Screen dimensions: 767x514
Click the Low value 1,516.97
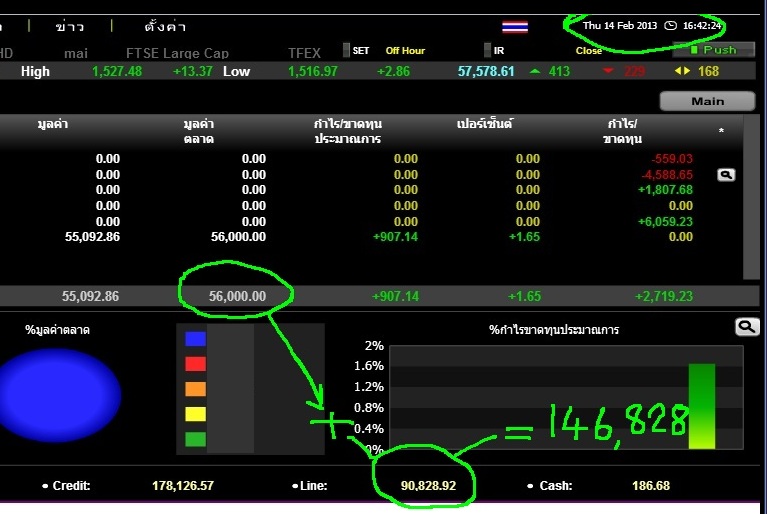(313, 71)
